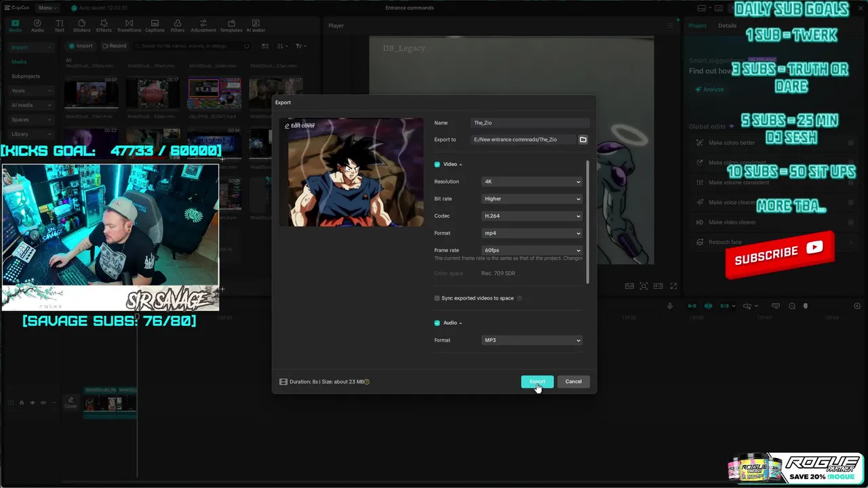Open the Media tab icon

[x=15, y=26]
